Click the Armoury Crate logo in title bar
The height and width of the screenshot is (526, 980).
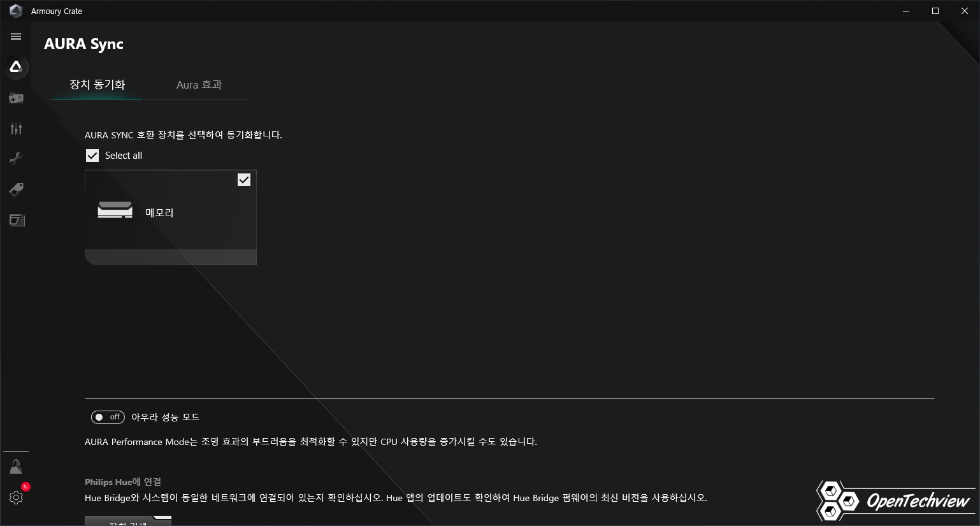[16, 11]
